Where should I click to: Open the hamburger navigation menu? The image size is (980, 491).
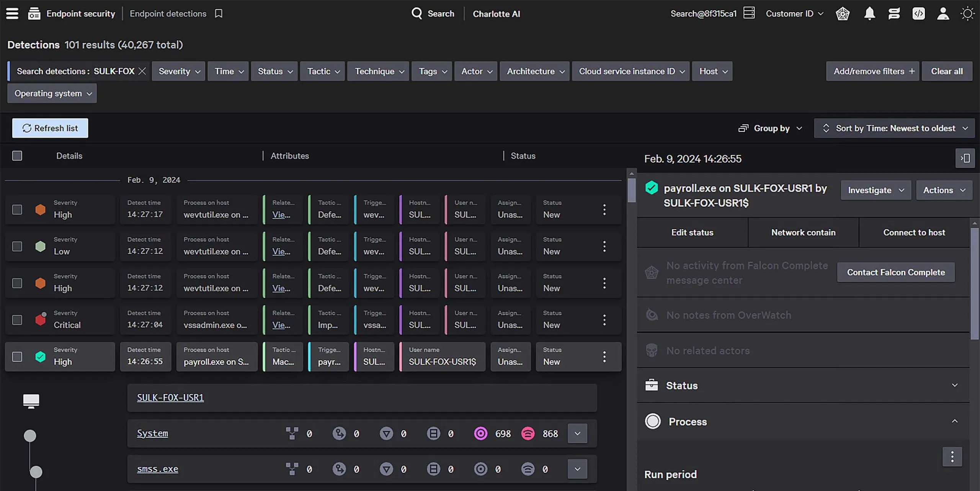click(12, 13)
